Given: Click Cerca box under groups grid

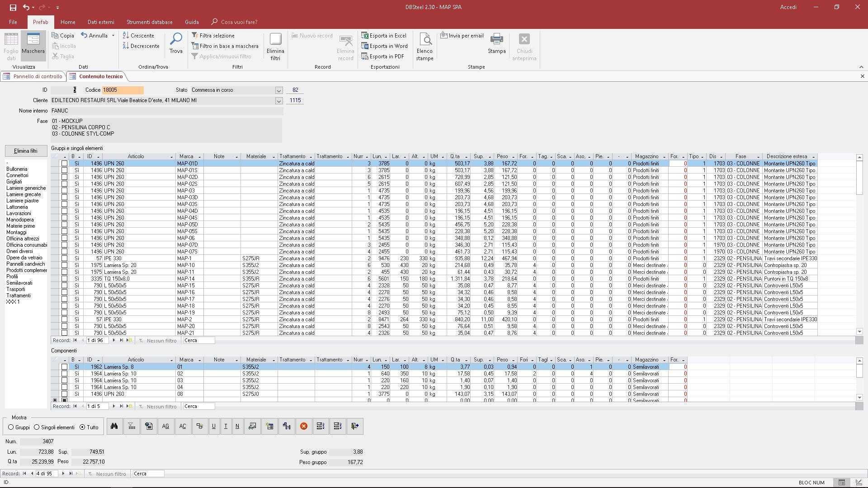Looking at the screenshot, I should click(198, 340).
